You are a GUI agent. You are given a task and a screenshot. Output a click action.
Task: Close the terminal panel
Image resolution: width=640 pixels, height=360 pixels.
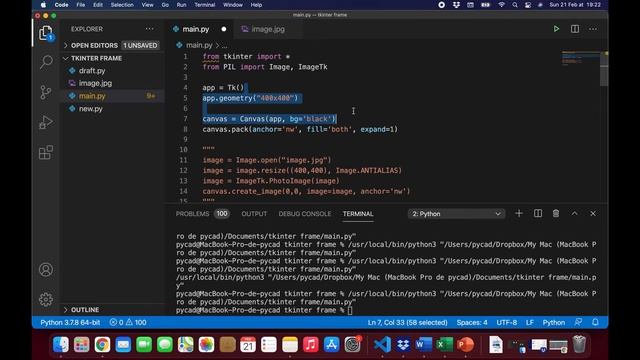(x=593, y=213)
